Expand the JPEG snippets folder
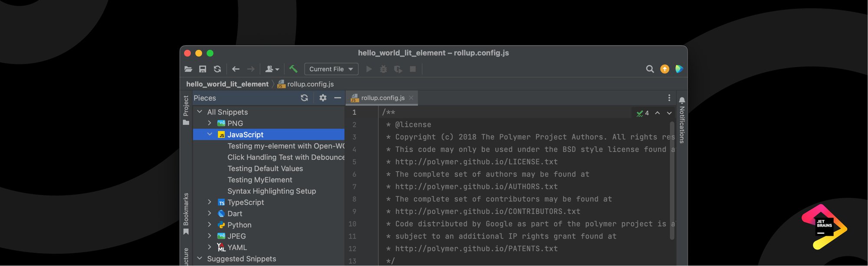This screenshot has height=266, width=868. coord(210,236)
